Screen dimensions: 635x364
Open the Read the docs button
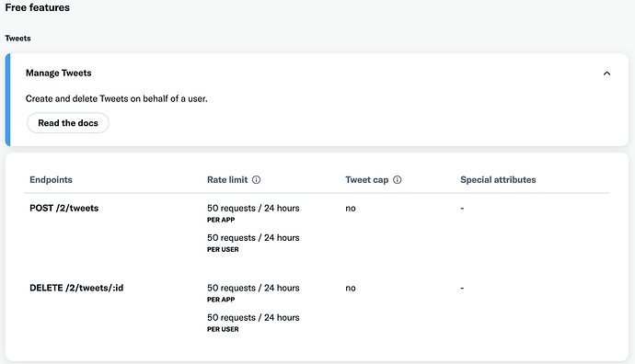(x=68, y=123)
